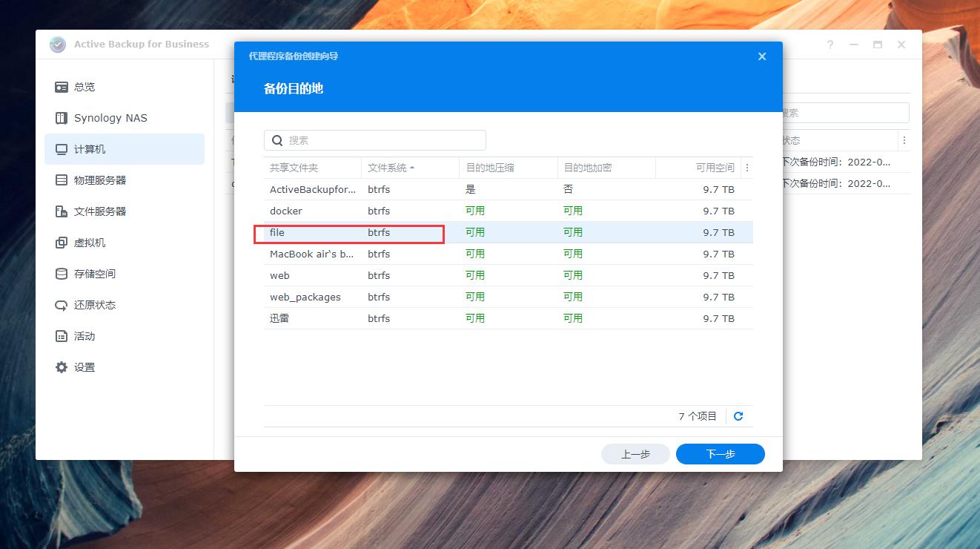
Task: Click the background window search field
Action: point(845,113)
